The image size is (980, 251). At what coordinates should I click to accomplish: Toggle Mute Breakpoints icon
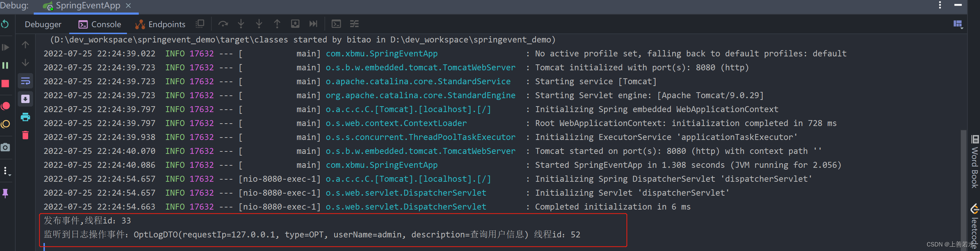[x=5, y=124]
